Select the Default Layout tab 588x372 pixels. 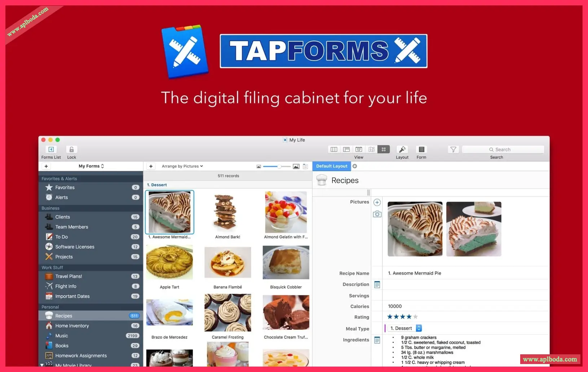coord(332,166)
